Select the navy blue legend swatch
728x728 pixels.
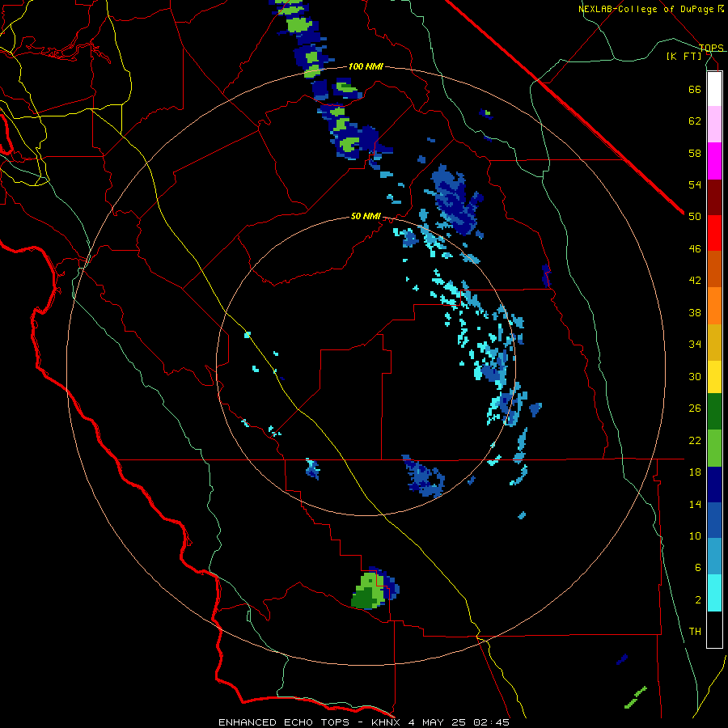click(x=714, y=485)
